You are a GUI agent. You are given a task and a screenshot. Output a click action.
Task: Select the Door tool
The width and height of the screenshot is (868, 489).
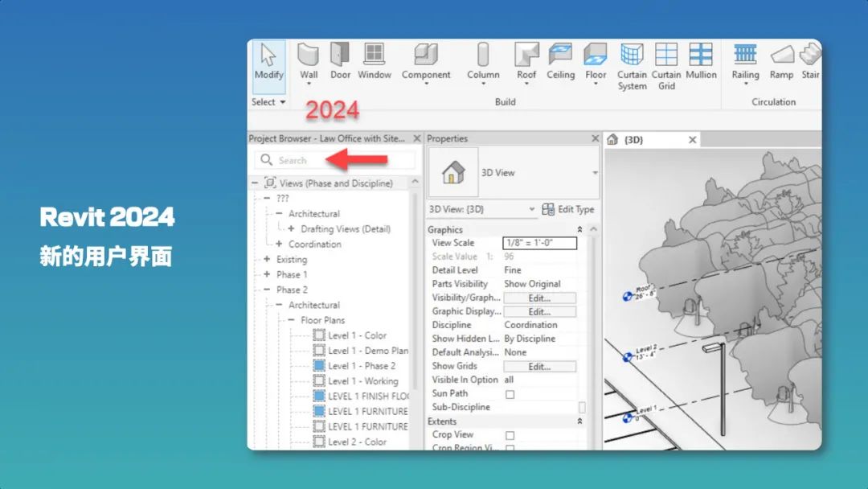tap(340, 60)
